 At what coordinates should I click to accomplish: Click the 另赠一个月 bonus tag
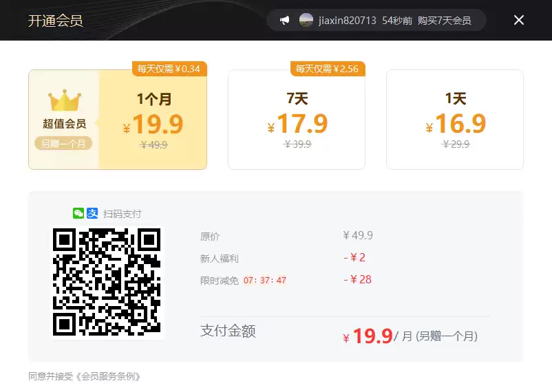pyautogui.click(x=63, y=144)
